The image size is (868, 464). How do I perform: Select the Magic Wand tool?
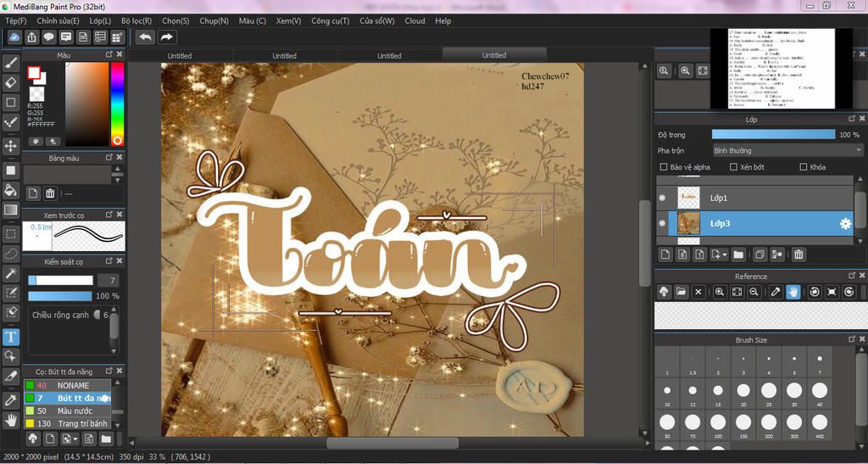tap(11, 273)
